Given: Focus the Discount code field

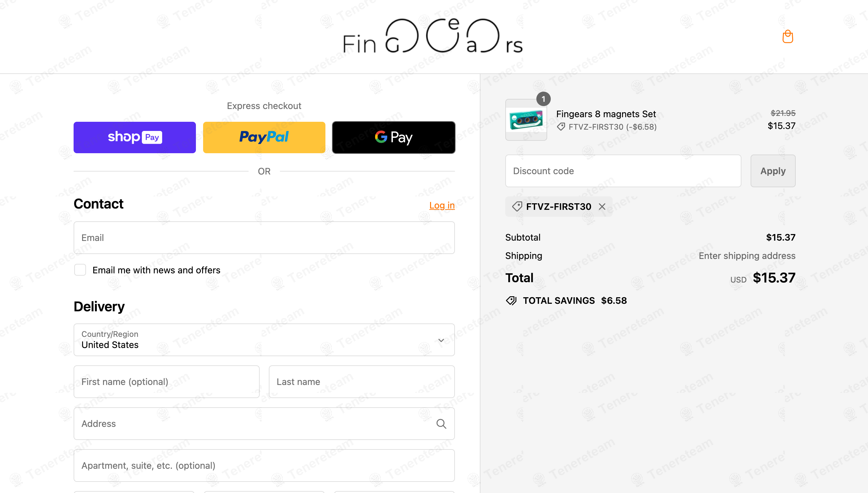Looking at the screenshot, I should click(x=623, y=171).
